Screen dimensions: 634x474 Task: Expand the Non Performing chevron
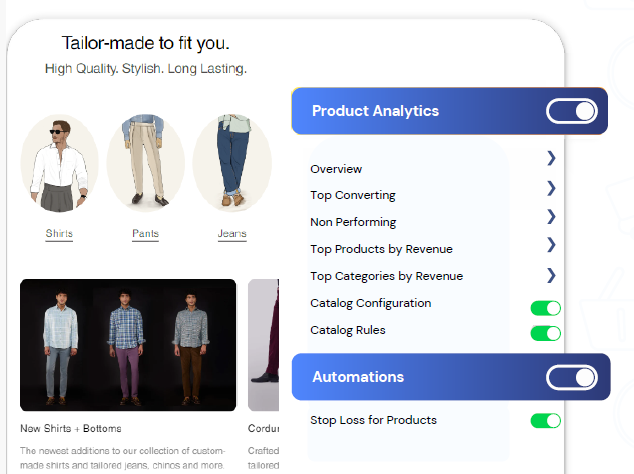point(551,216)
